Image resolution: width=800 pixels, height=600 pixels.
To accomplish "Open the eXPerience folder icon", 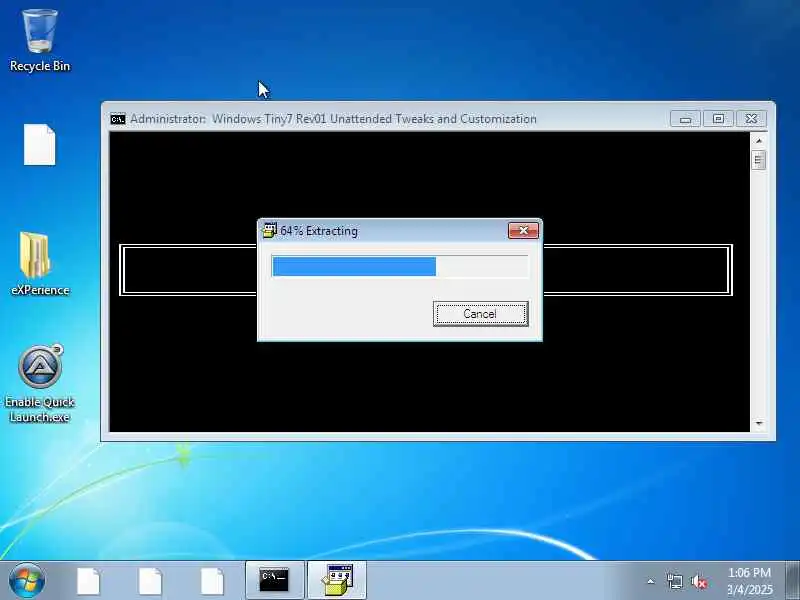I will pyautogui.click(x=40, y=264).
